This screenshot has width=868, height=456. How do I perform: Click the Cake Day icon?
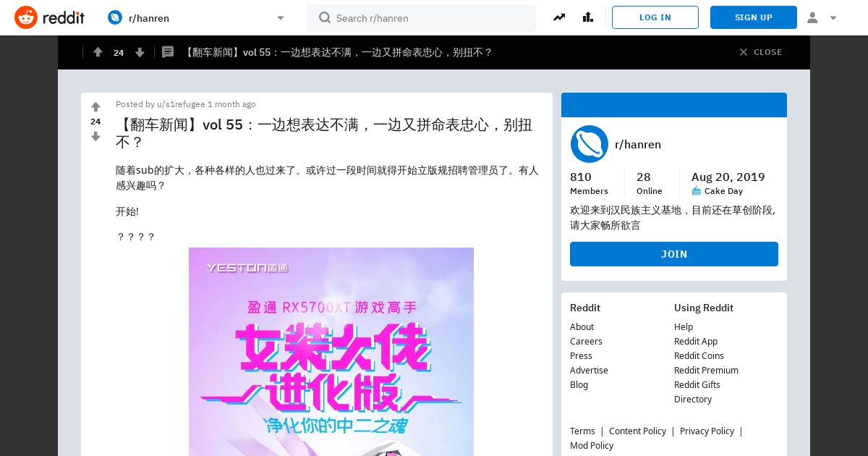pyautogui.click(x=697, y=191)
